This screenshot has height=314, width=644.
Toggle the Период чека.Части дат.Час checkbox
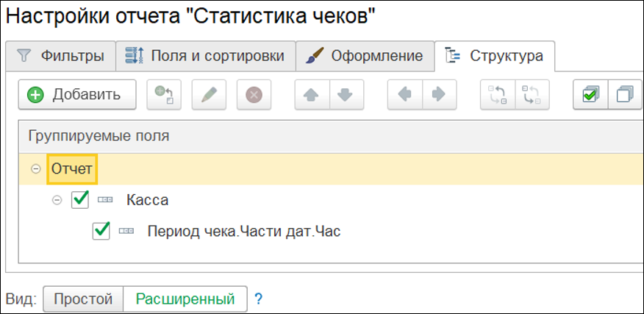101,231
